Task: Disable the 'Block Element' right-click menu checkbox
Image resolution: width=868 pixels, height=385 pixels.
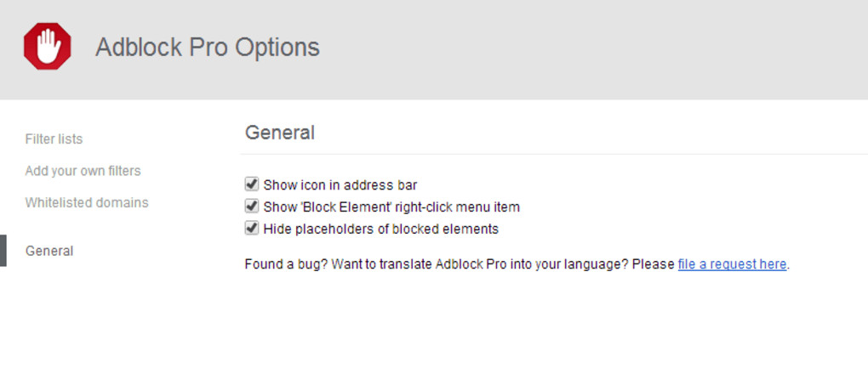Action: coord(251,206)
